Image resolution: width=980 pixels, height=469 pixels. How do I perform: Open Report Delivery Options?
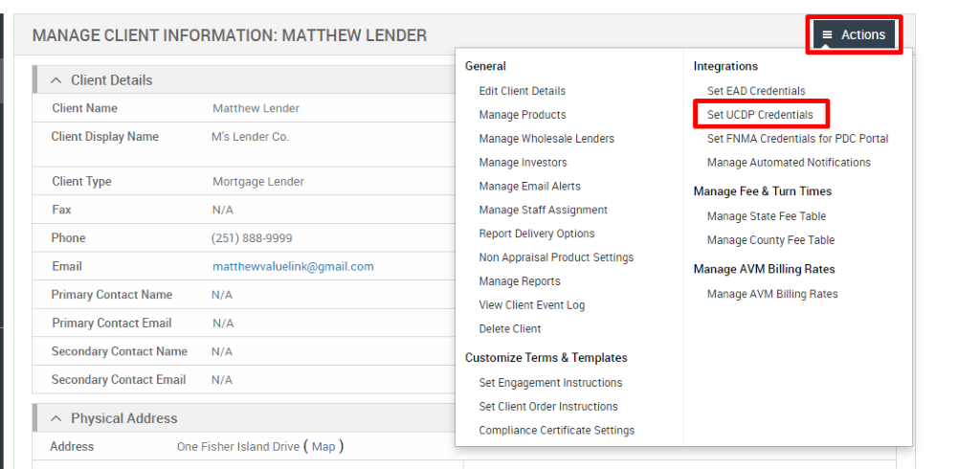pos(536,234)
